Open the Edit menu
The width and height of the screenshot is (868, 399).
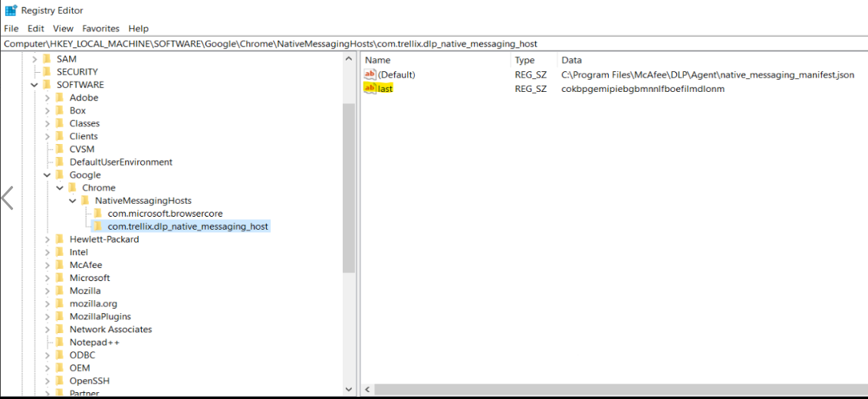click(36, 28)
